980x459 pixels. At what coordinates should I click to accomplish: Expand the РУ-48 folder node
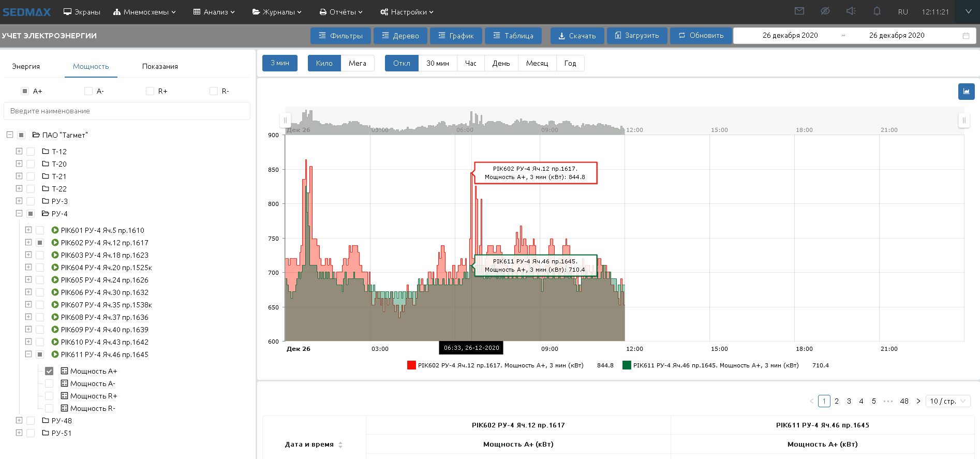[19, 421]
